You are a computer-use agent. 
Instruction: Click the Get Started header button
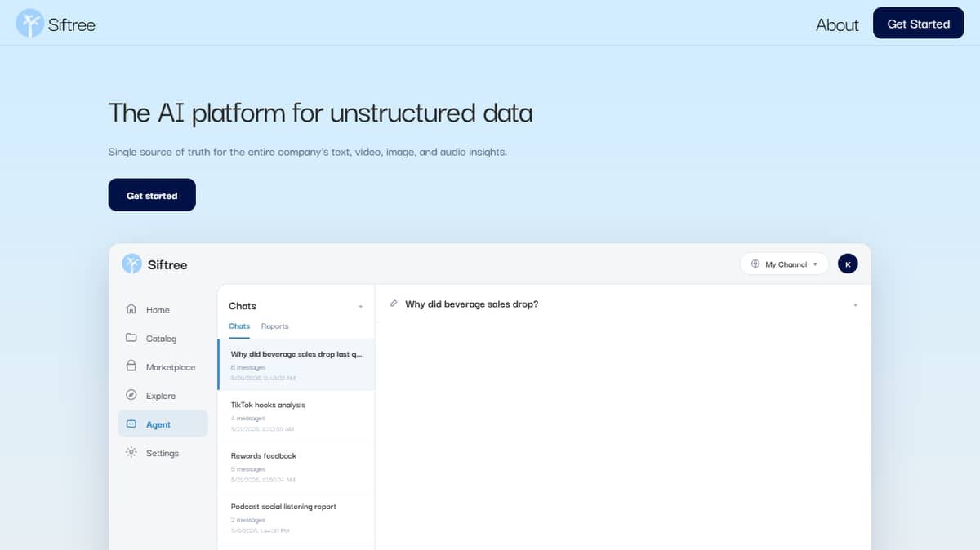918,23
